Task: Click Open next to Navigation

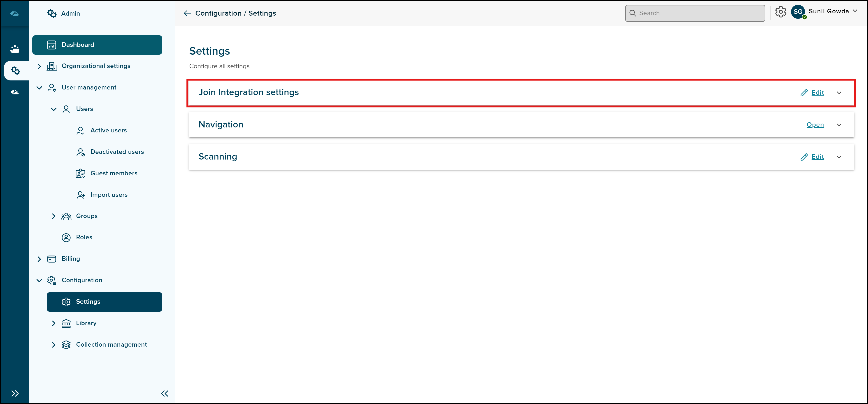Action: [815, 124]
